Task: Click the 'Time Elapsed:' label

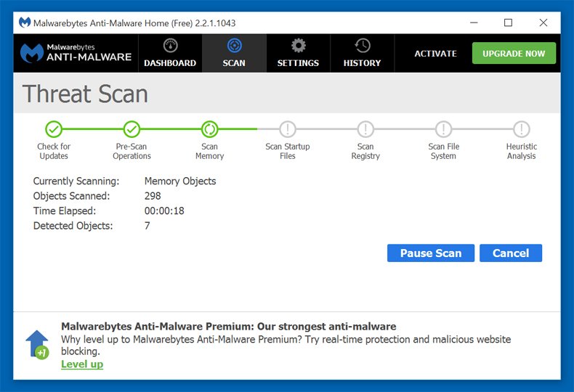Action: click(x=65, y=211)
